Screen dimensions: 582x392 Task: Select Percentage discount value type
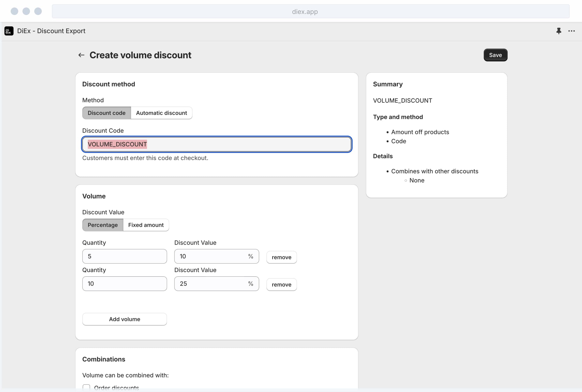(103, 225)
